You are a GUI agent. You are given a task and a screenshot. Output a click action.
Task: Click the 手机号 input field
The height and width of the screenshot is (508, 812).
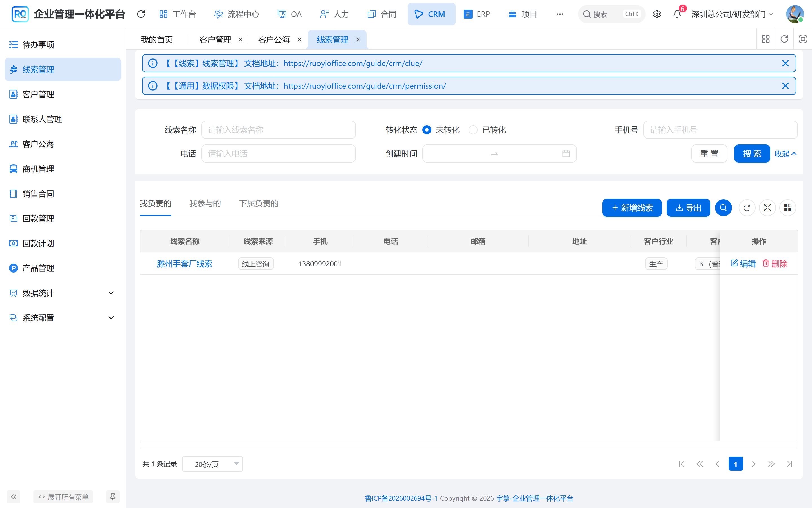pos(720,130)
